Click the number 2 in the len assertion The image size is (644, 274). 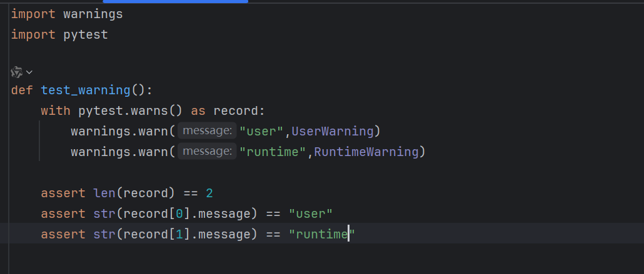click(x=209, y=193)
